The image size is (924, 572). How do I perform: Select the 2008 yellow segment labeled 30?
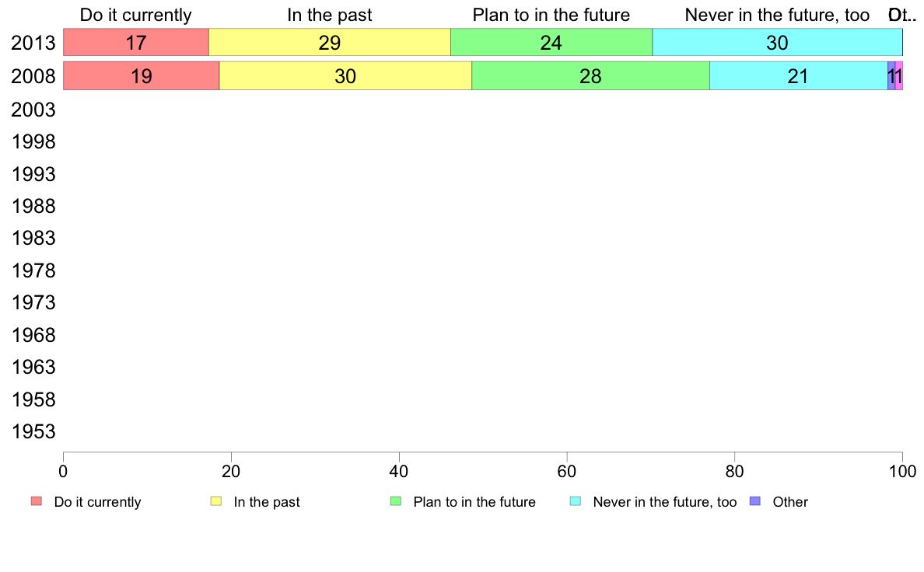tap(345, 76)
